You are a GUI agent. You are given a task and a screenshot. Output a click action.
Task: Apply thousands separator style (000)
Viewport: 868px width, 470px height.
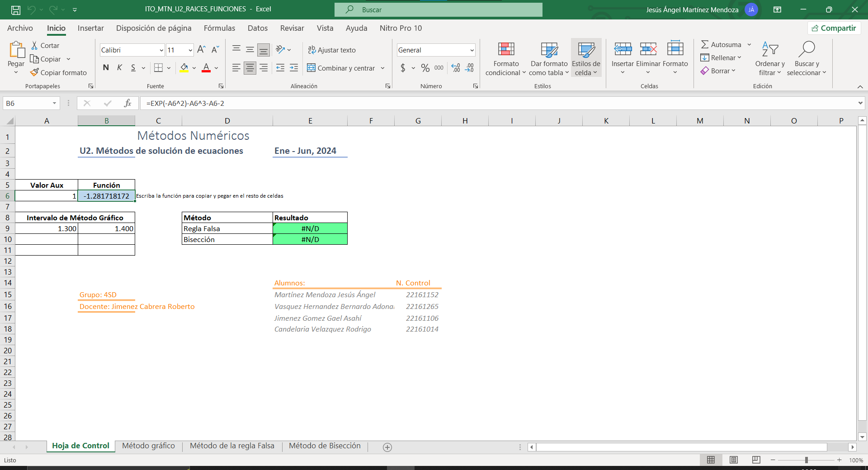[439, 68]
